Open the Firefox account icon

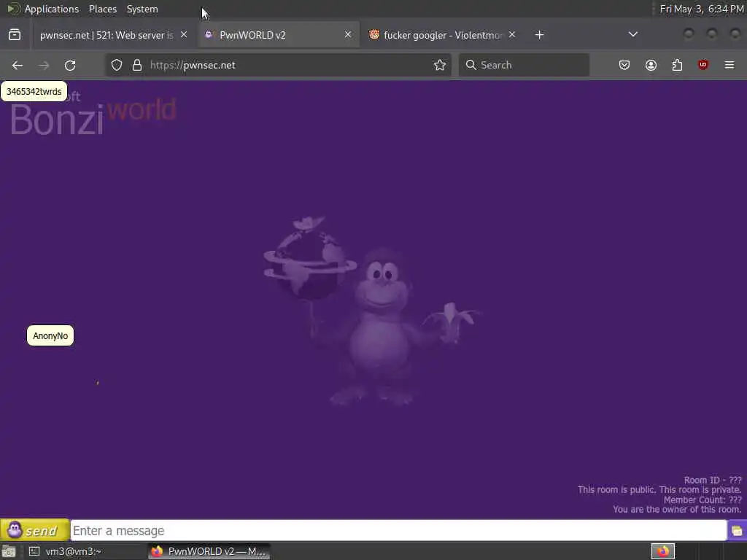click(651, 65)
